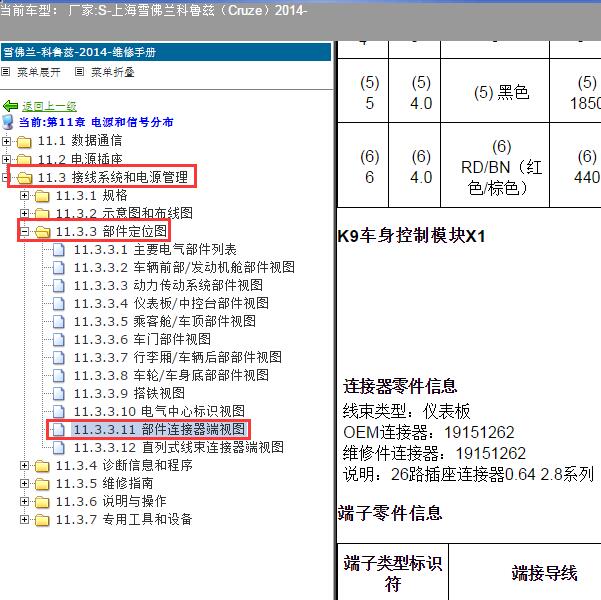601x600 pixels.
Task: Click the K9车身控制模块X1 heading
Action: click(411, 236)
